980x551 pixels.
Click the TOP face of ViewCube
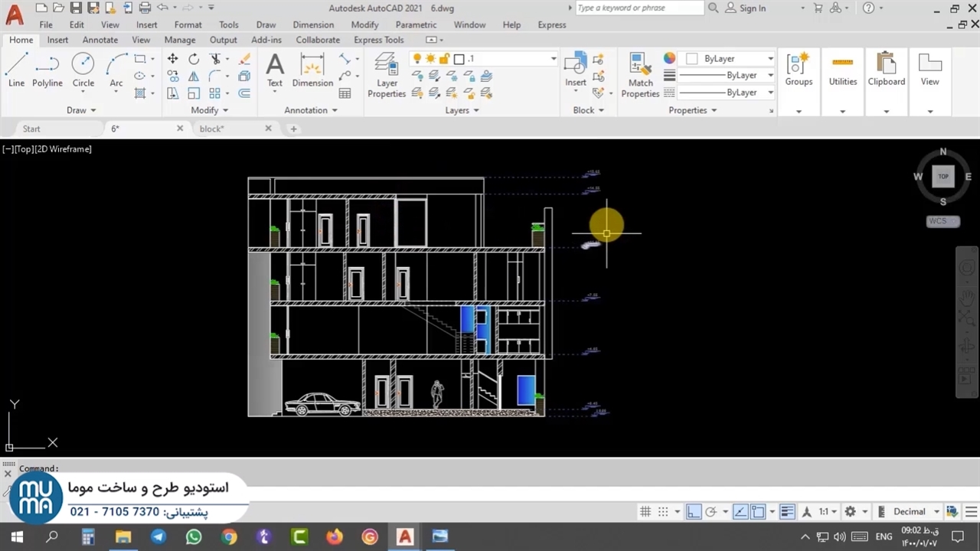[943, 177]
